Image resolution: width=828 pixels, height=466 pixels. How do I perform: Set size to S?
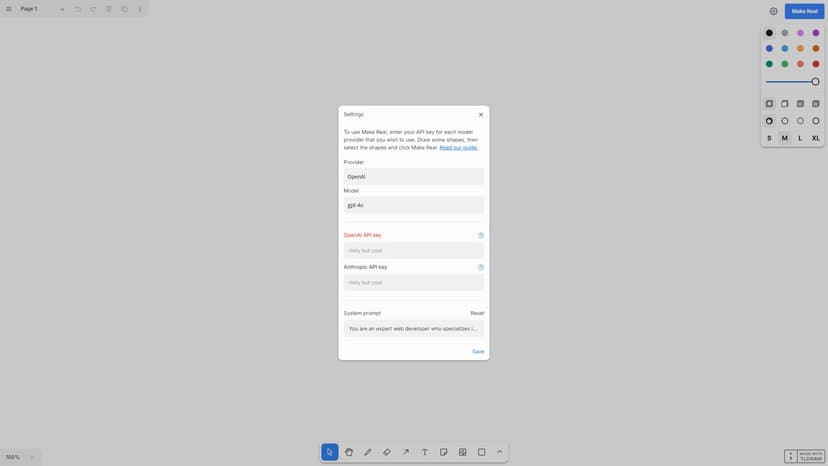click(769, 138)
